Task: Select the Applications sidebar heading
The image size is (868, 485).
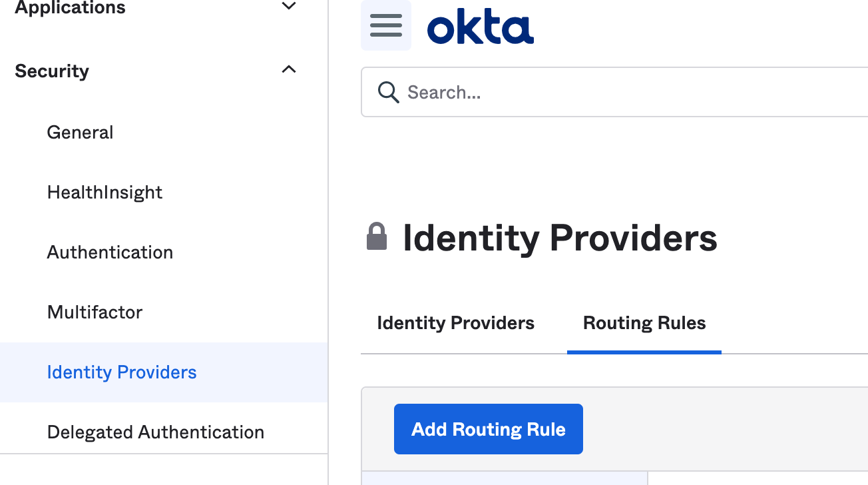Action: pyautogui.click(x=70, y=8)
